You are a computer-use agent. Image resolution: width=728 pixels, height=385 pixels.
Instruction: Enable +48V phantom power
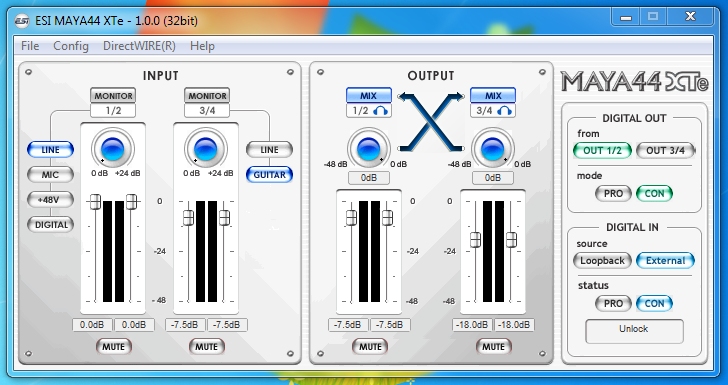51,200
